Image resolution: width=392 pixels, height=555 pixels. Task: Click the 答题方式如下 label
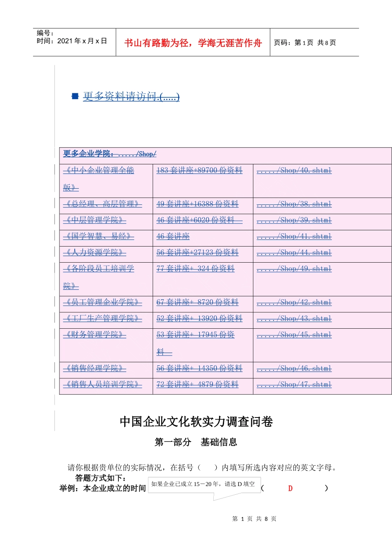pyautogui.click(x=101, y=478)
